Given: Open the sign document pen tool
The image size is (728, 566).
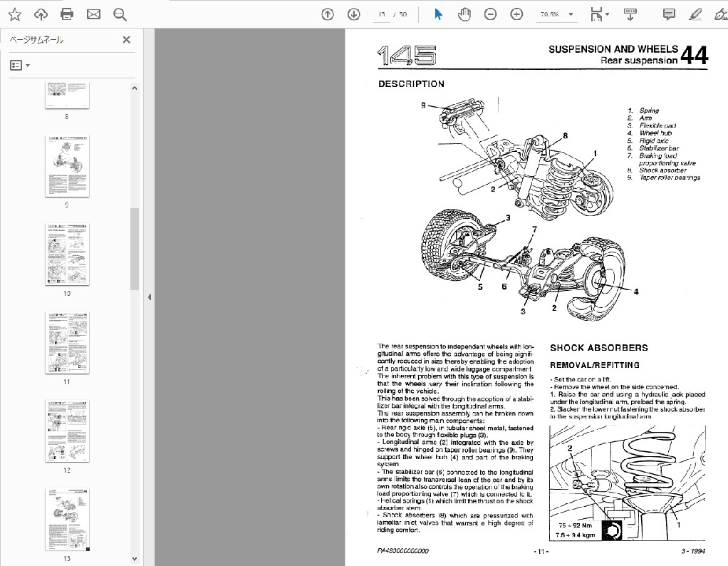Looking at the screenshot, I should [x=721, y=14].
